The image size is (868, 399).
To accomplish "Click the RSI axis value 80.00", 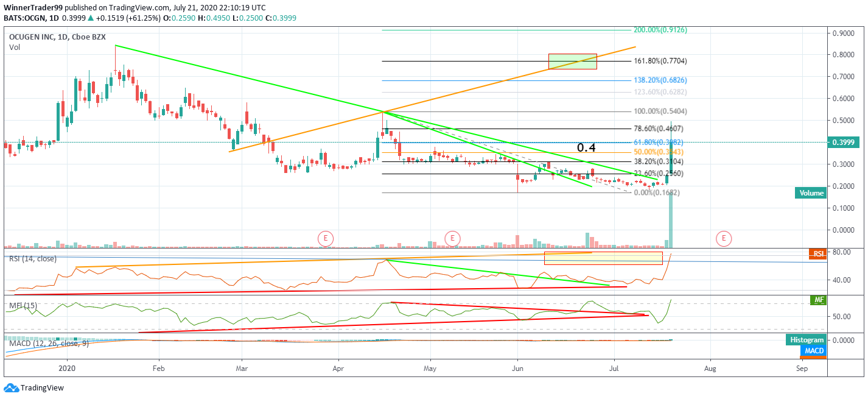I will (x=841, y=252).
